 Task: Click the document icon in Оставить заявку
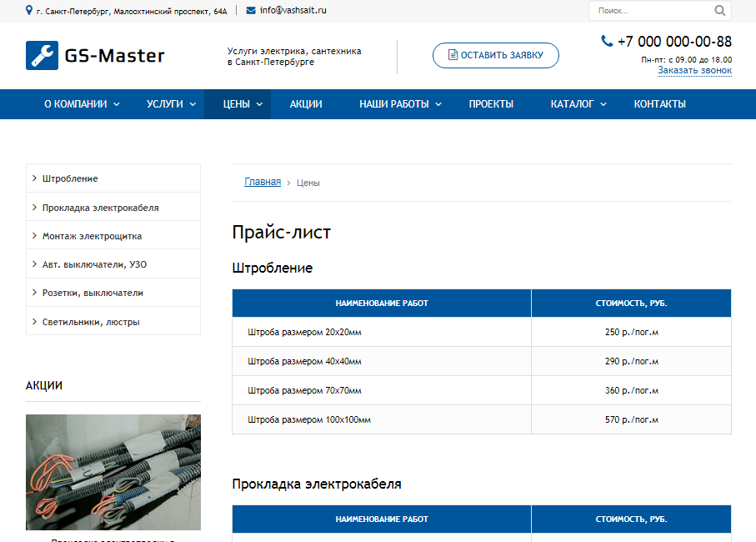point(453,56)
